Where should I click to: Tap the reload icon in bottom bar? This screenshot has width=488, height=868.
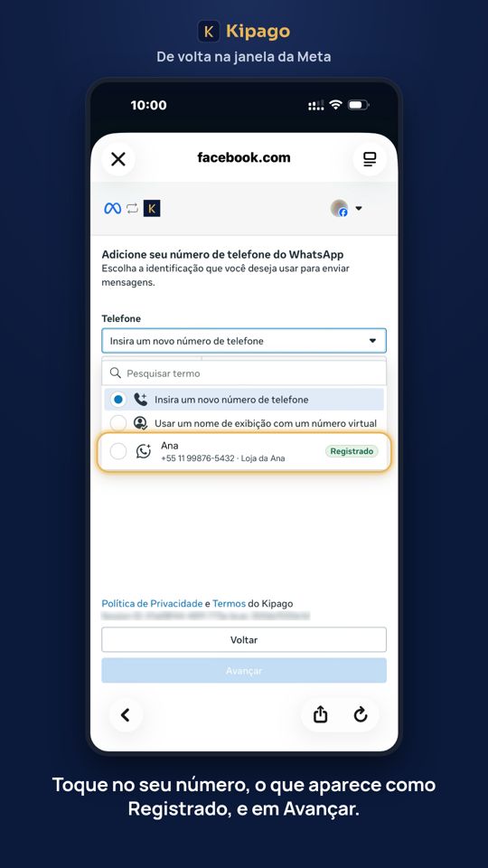tap(361, 715)
